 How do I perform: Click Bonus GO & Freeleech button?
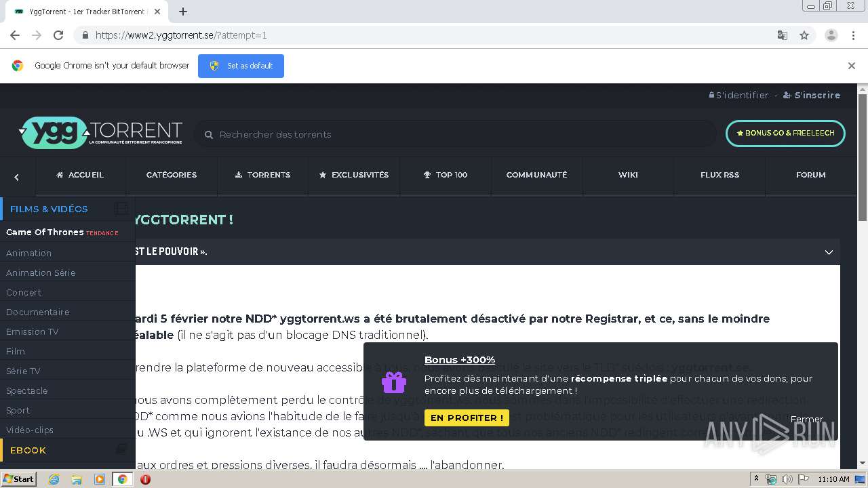click(785, 134)
